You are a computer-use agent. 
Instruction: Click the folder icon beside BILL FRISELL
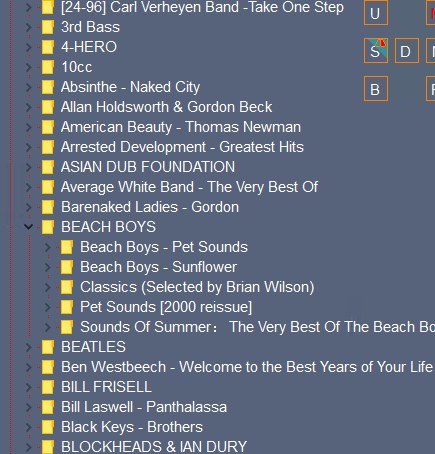point(48,387)
